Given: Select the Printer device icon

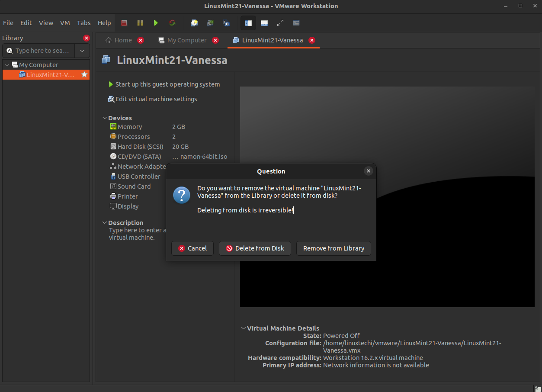Looking at the screenshot, I should click(x=113, y=196).
